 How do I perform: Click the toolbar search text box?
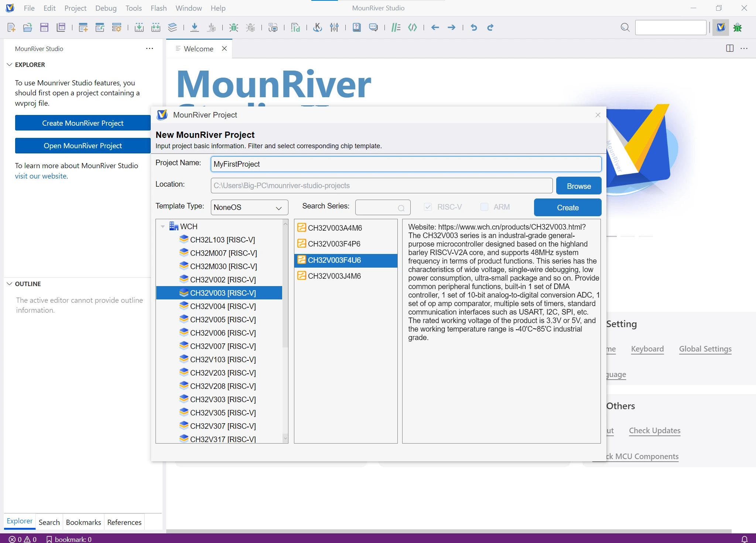(x=671, y=27)
